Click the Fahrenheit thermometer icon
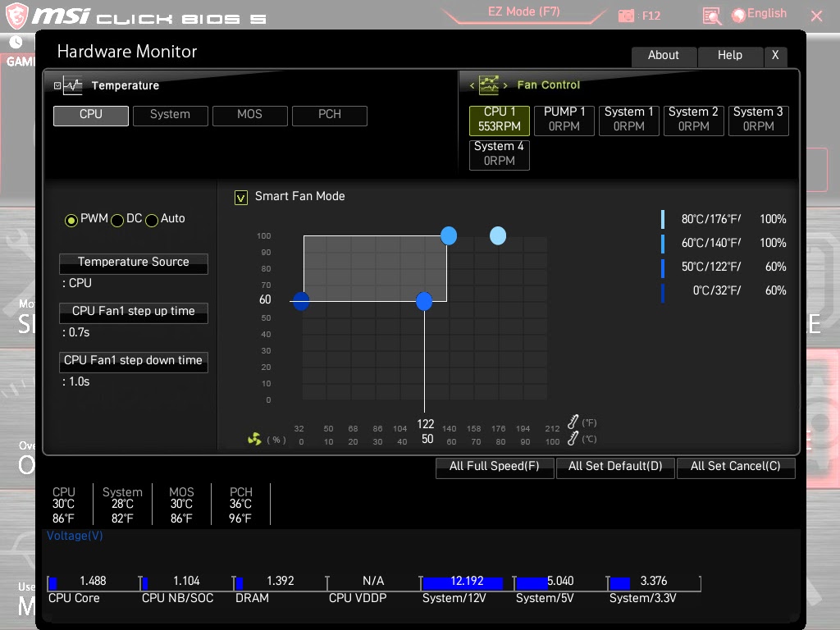This screenshot has height=630, width=840. [573, 422]
